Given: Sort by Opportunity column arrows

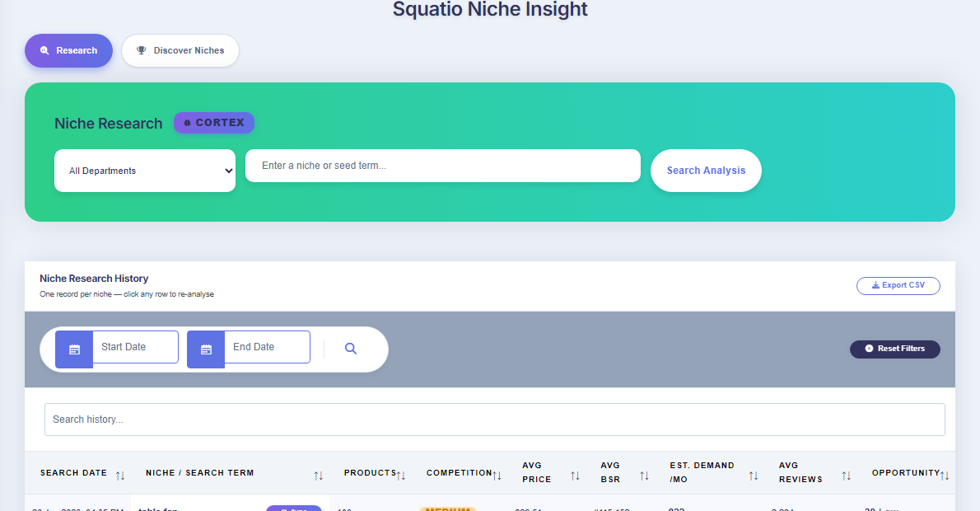Looking at the screenshot, I should pos(945,476).
